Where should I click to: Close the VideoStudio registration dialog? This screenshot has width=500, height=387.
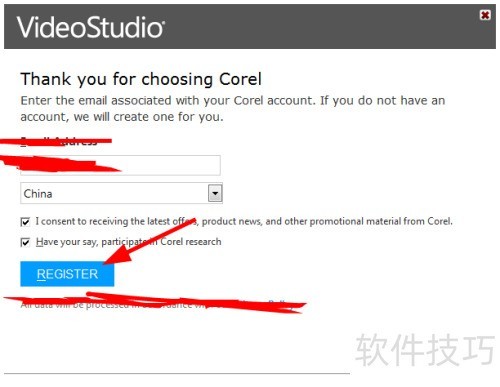[x=485, y=15]
